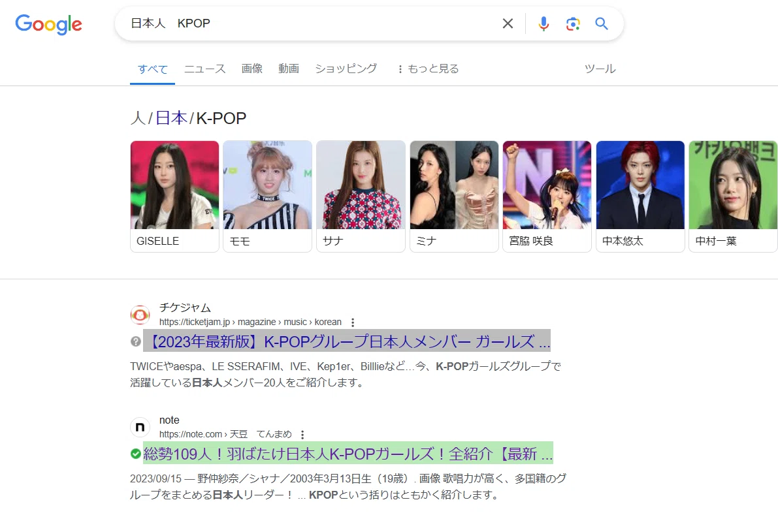Click the note.com URL breadcrumb

click(x=226, y=434)
